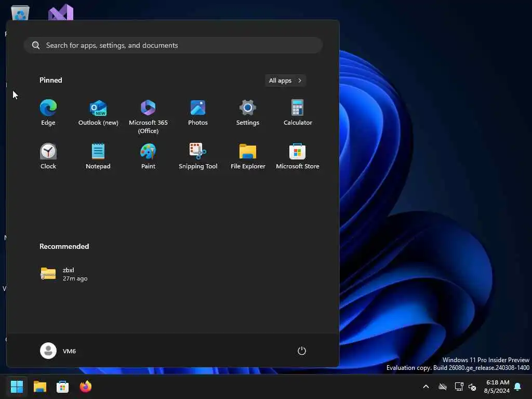Screen dimensions: 532x399
Task: Click the "27m ago" timestamp text
Action: pos(75,278)
